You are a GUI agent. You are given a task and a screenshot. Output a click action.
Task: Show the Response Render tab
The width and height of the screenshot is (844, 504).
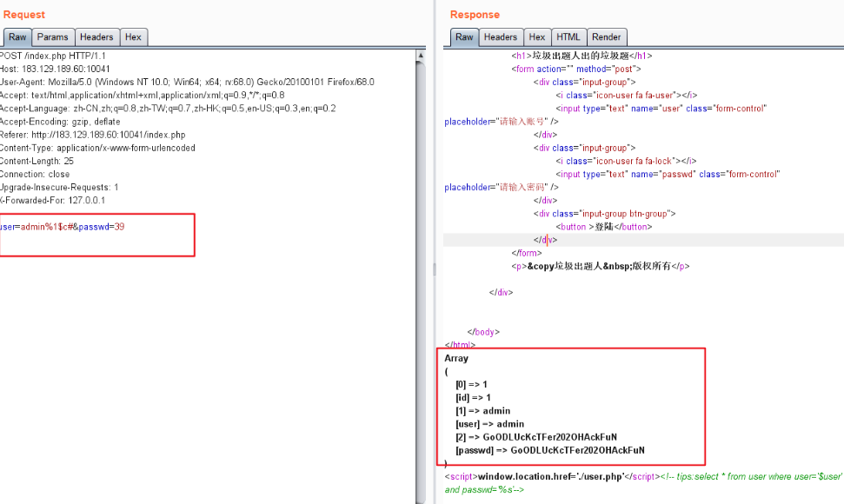click(x=607, y=37)
